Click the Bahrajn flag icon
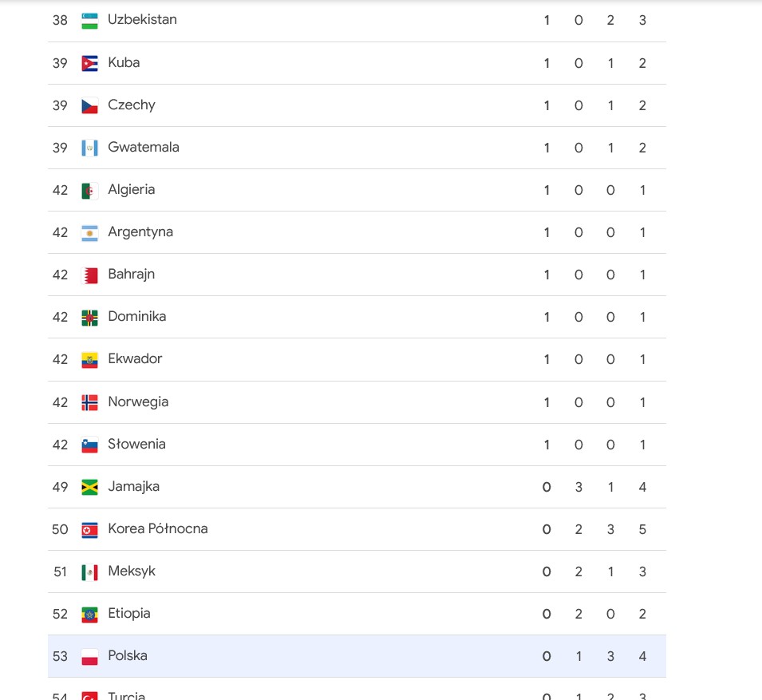762x700 pixels. coord(89,275)
